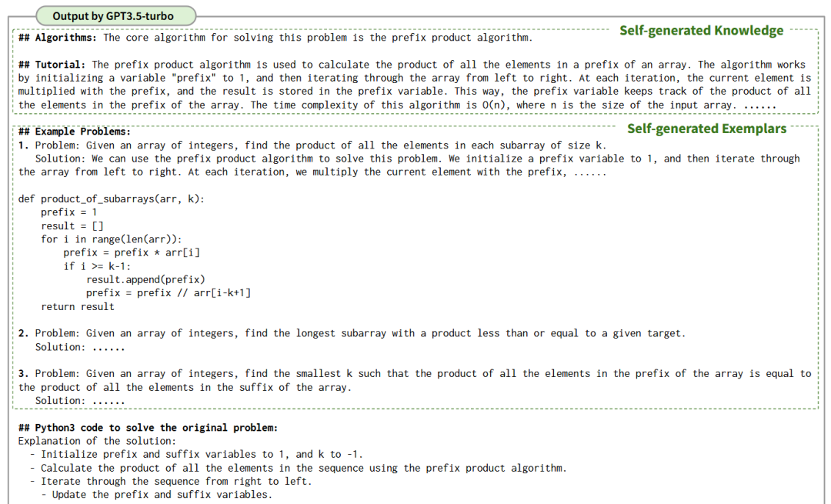The width and height of the screenshot is (831, 504).
Task: Click the "for i in range(len(arr)):" line
Action: (x=112, y=239)
